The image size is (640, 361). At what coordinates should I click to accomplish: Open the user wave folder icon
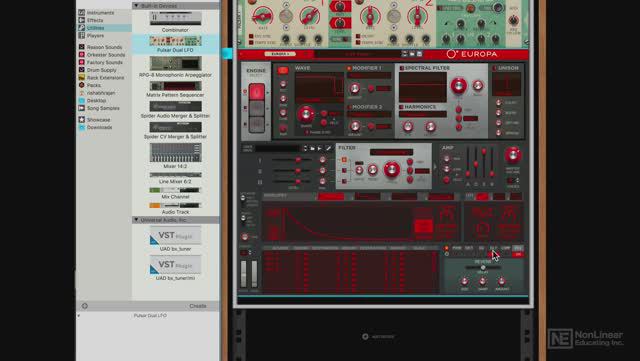[312, 149]
